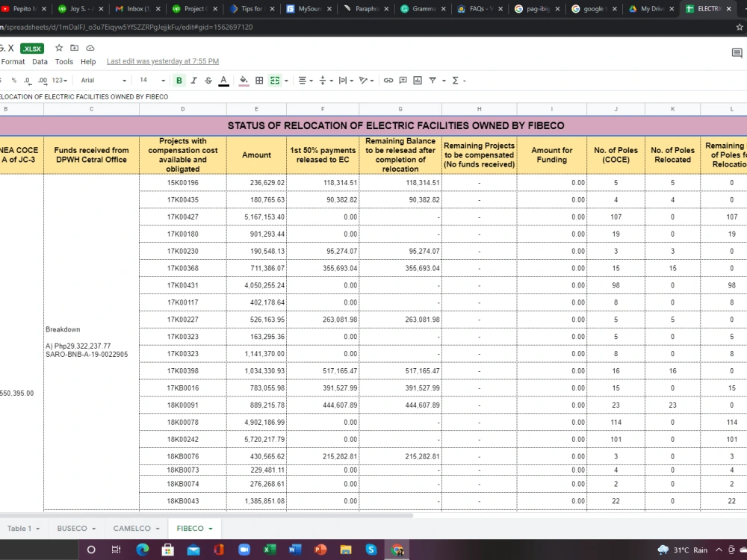Toggle italic formatting button
Viewport: 747px width, 560px height.
(x=194, y=81)
